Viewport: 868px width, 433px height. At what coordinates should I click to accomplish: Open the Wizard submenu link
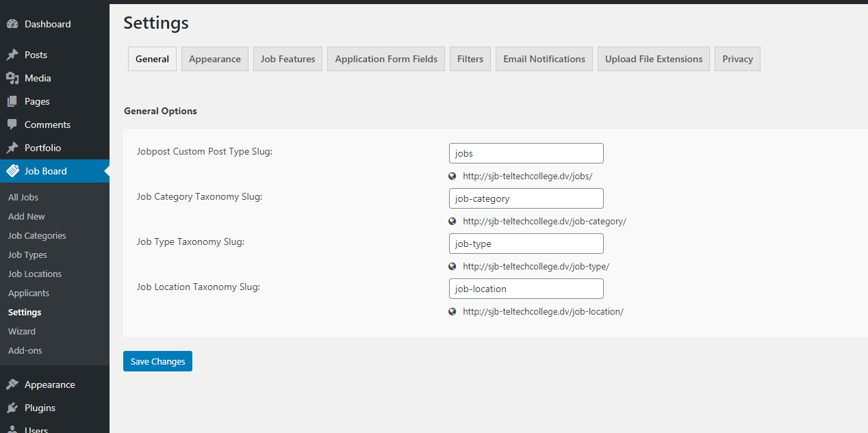click(22, 331)
